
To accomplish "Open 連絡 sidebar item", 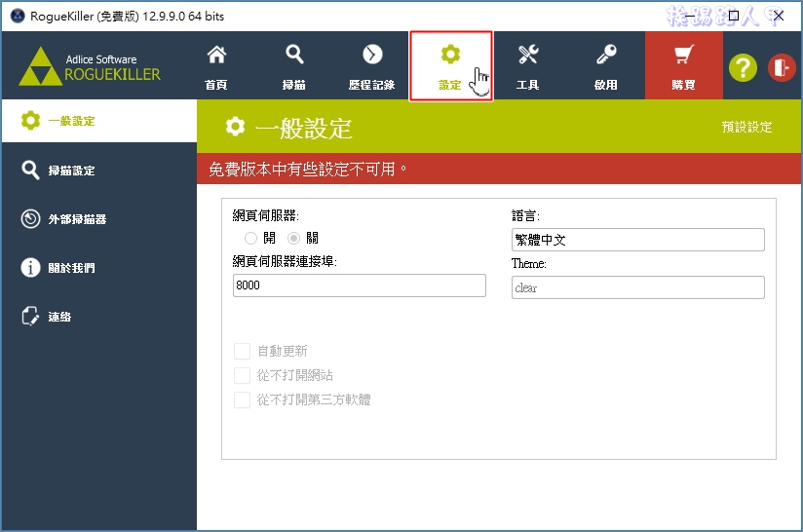I will coord(99,317).
